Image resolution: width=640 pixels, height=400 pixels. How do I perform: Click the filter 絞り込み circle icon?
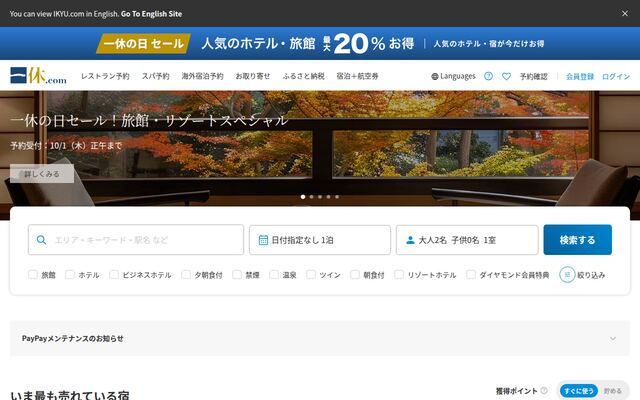click(x=567, y=275)
